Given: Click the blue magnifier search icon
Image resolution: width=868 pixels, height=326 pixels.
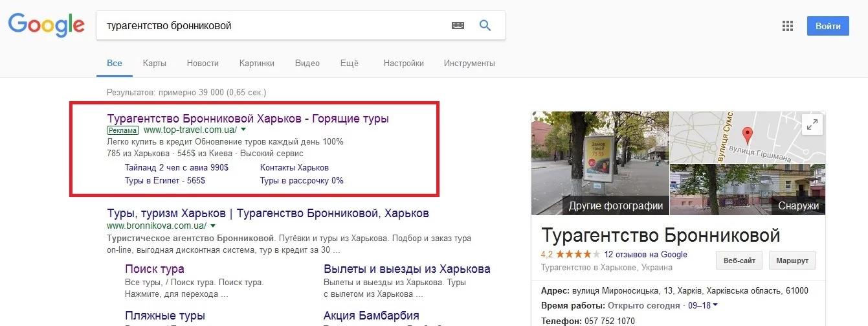Looking at the screenshot, I should pos(485,26).
